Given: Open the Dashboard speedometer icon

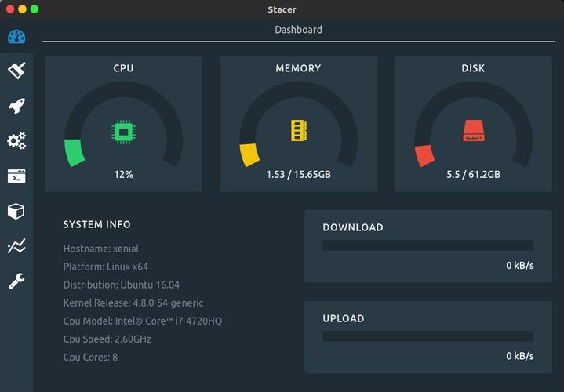Looking at the screenshot, I should click(x=16, y=37).
